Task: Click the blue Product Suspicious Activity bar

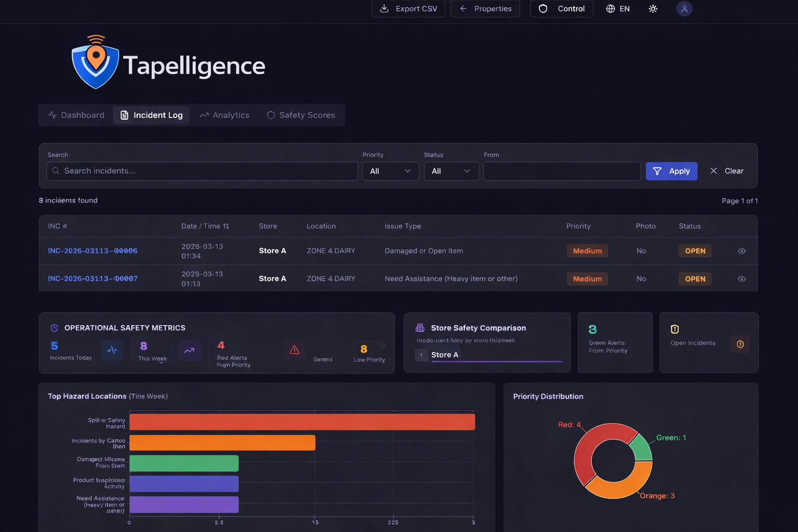Action: click(184, 484)
